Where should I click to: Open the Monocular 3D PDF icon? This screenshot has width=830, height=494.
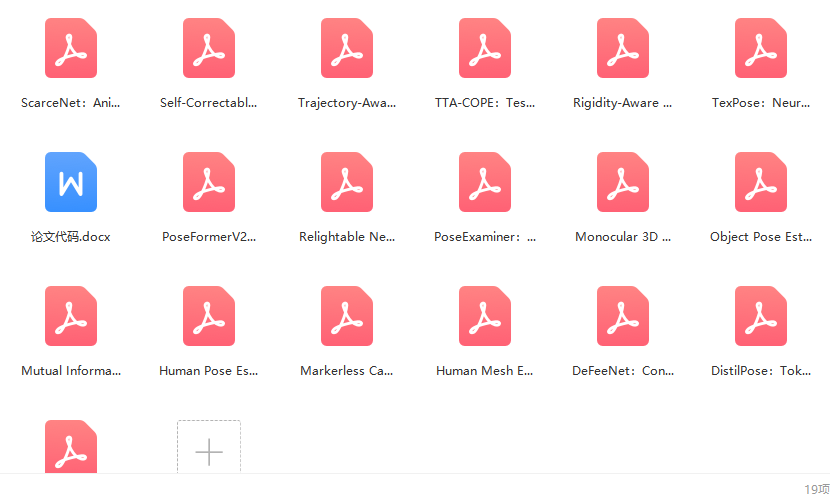623,182
